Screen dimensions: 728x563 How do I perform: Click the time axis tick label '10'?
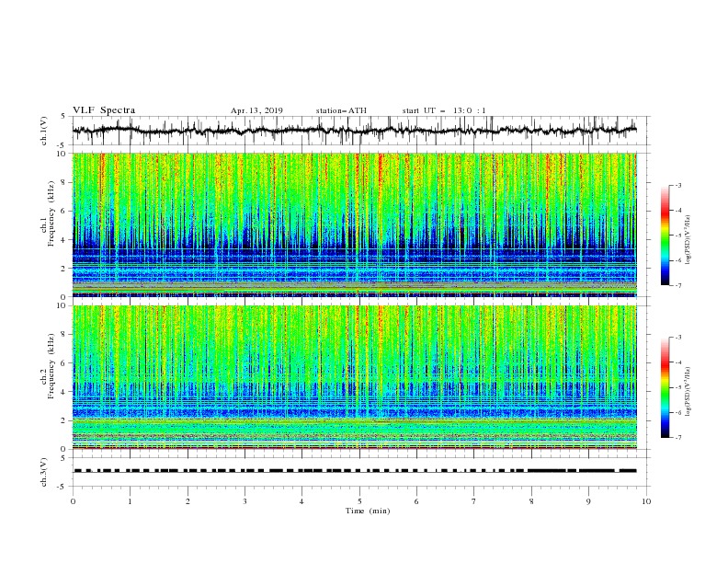[646, 501]
